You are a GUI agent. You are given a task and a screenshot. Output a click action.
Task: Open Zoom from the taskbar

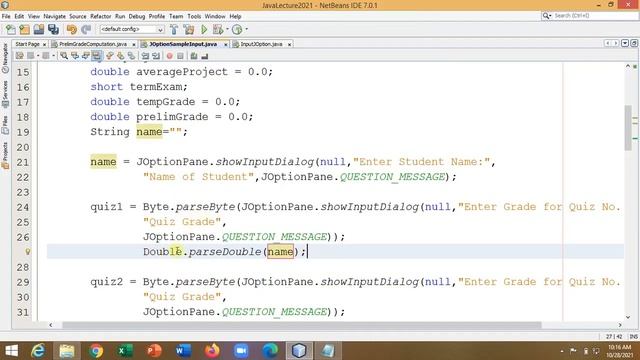pos(241,351)
